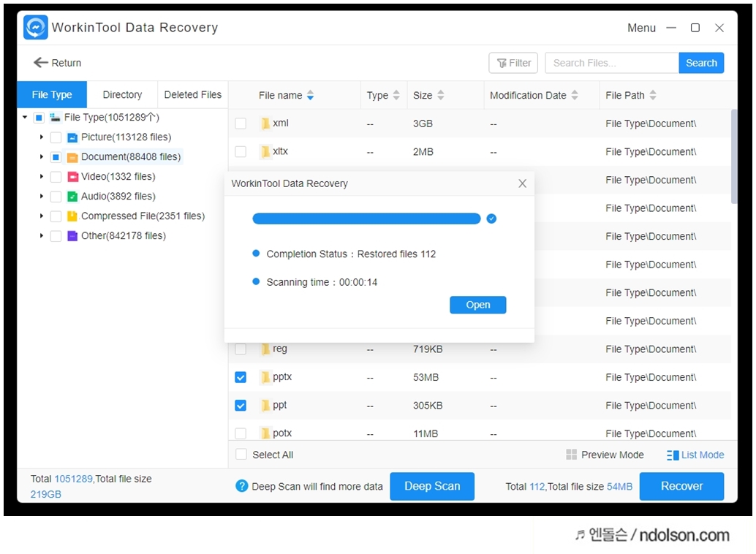Switch to the Deleted Files tab
The image size is (756, 554).
click(x=193, y=95)
